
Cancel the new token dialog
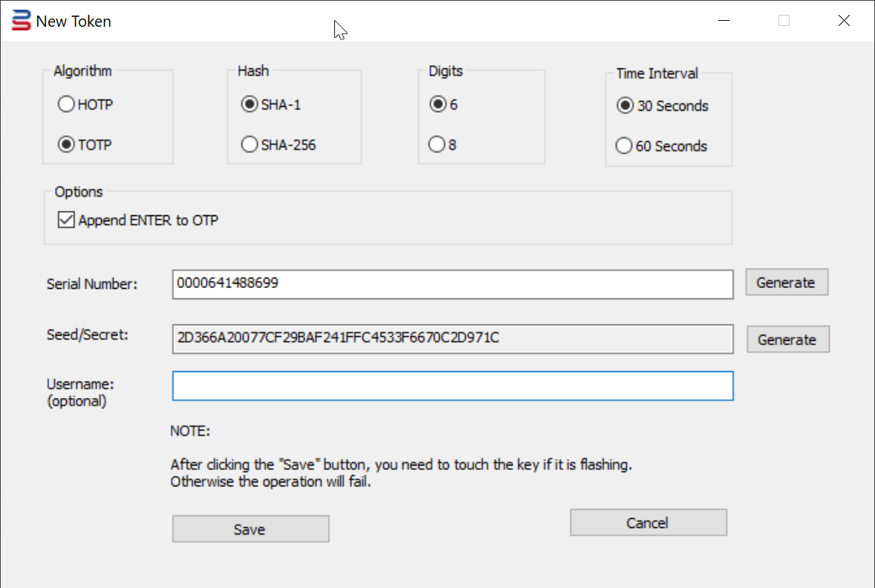pos(648,523)
